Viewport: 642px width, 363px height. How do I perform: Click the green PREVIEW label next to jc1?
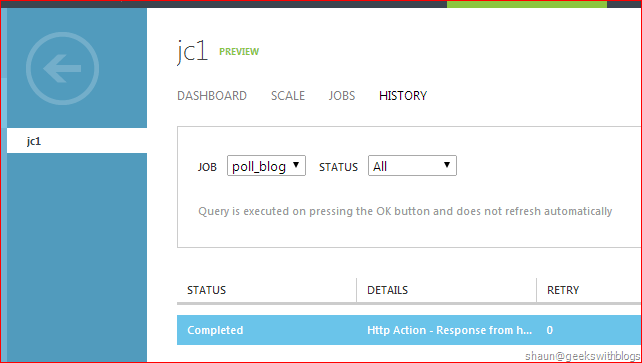point(239,52)
